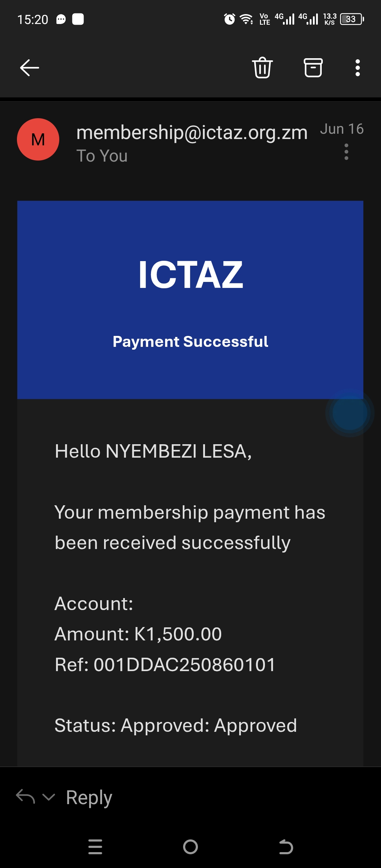Select the Ref number 001DDAC250860101
Image resolution: width=381 pixels, height=868 pixels.
[184, 665]
